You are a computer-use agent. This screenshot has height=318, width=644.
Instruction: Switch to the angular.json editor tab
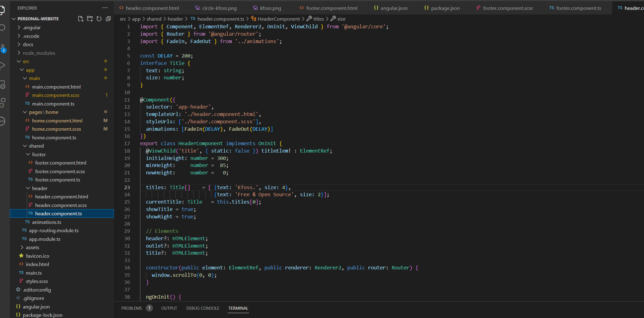394,8
